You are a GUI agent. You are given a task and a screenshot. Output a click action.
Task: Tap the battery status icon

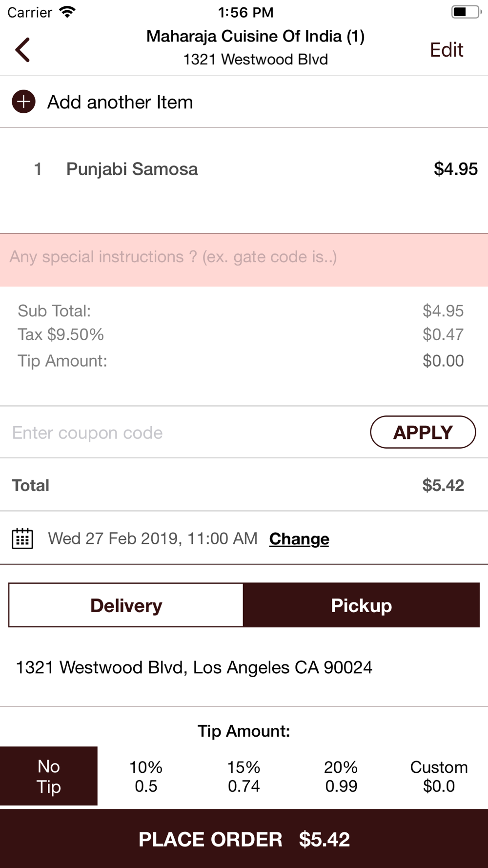(466, 12)
